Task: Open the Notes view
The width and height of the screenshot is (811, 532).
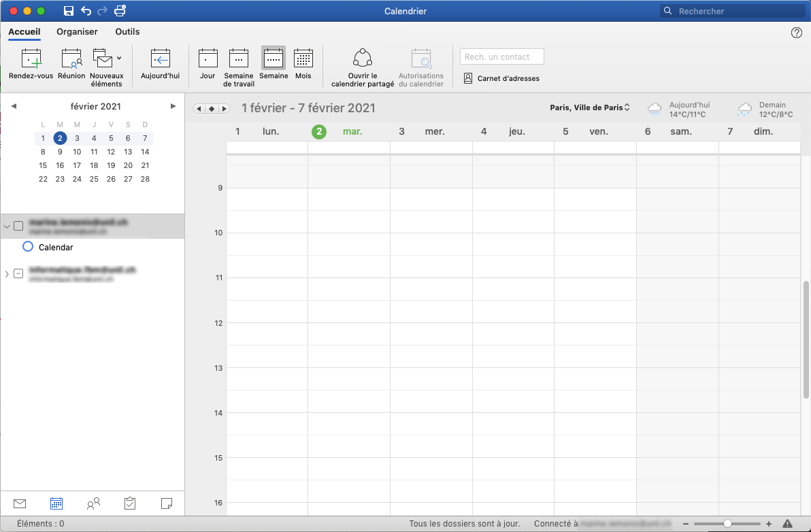Action: tap(167, 503)
